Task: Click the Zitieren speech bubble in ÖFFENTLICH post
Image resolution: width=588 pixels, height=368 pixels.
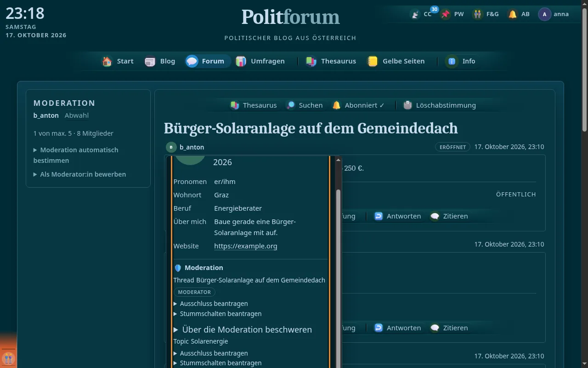Action: click(x=435, y=216)
